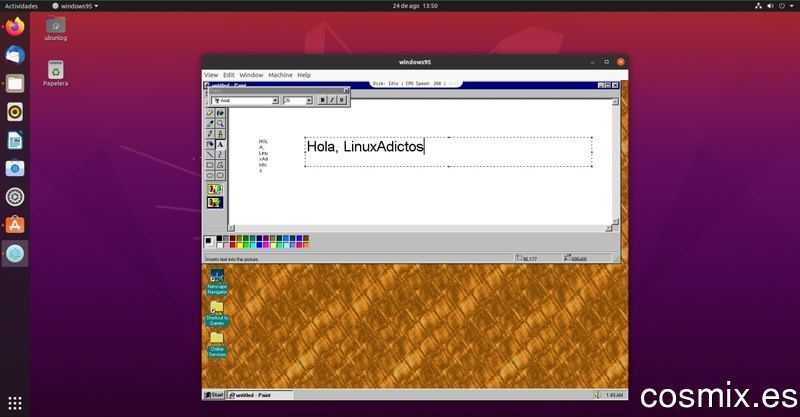Select the Eraser tool in Paint
The height and width of the screenshot is (417, 800).
coord(210,113)
